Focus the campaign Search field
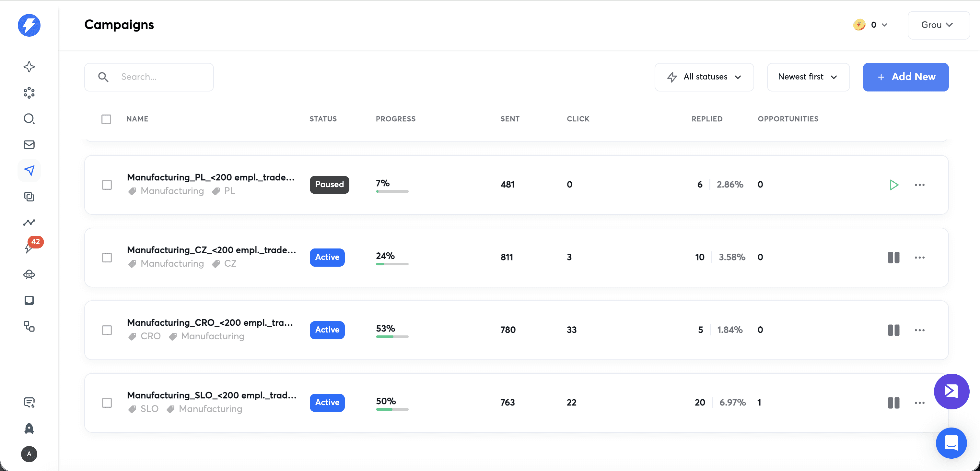 [149, 77]
